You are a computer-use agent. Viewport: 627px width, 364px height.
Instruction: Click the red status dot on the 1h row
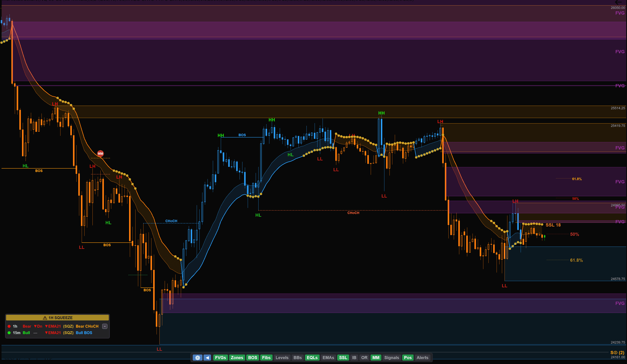pos(9,326)
